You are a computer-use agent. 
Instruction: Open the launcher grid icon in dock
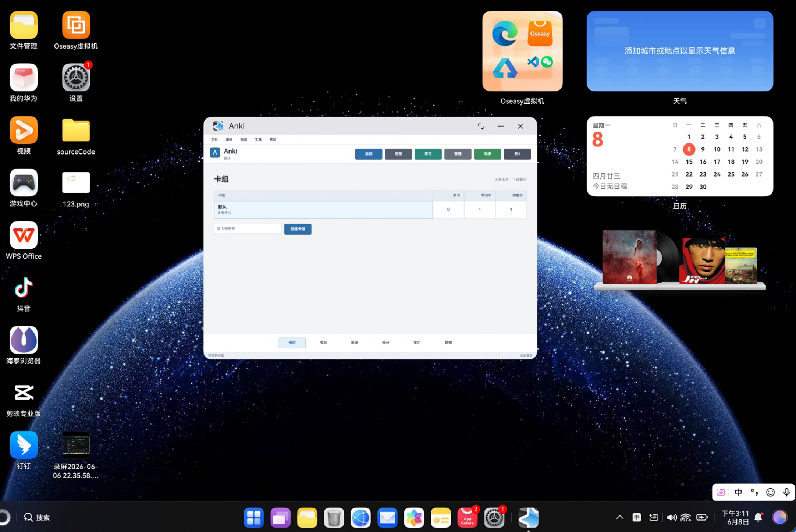254,518
